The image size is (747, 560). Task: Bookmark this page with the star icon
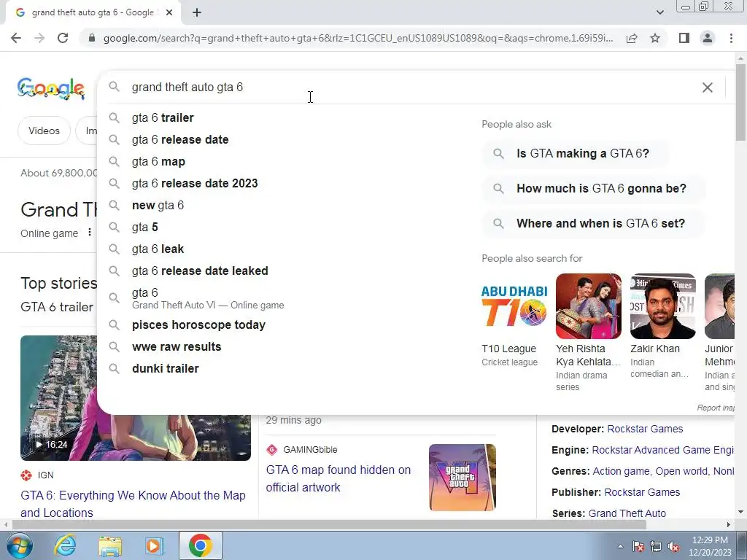point(655,38)
